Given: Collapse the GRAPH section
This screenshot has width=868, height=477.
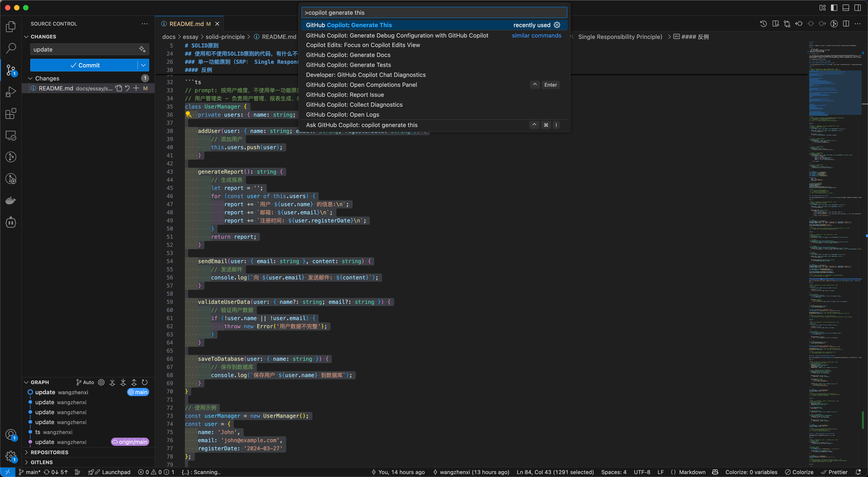Looking at the screenshot, I should pyautogui.click(x=26, y=382).
